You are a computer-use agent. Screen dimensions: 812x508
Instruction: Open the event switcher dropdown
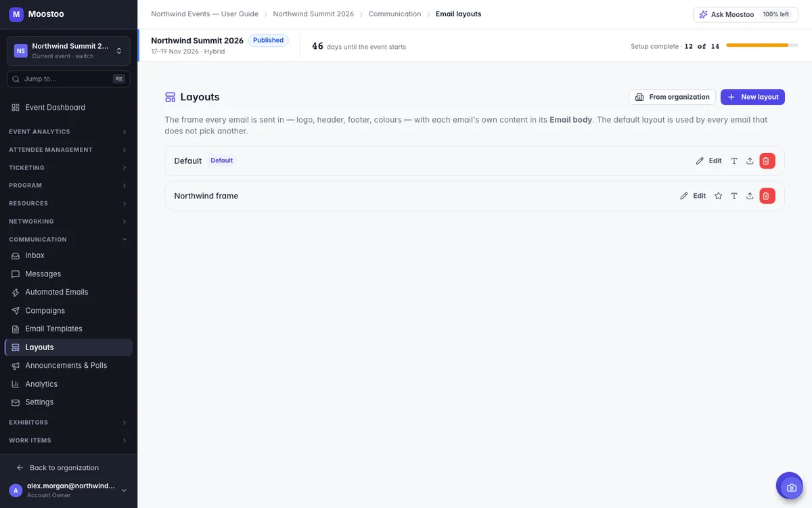point(68,51)
